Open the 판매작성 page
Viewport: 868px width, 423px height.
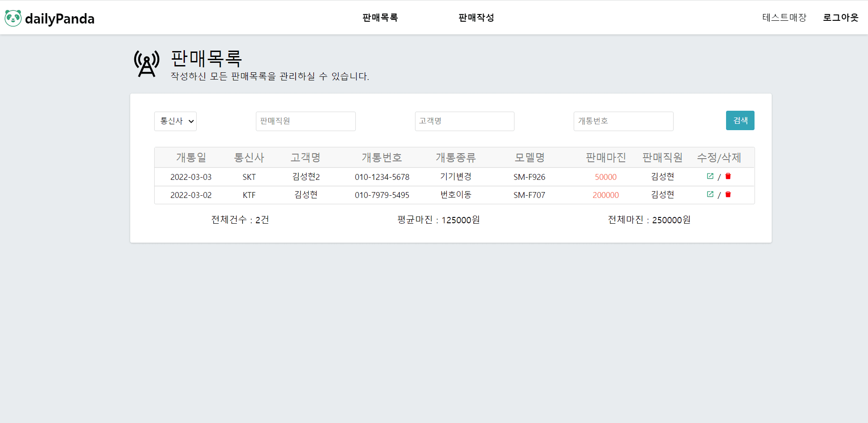(x=476, y=18)
